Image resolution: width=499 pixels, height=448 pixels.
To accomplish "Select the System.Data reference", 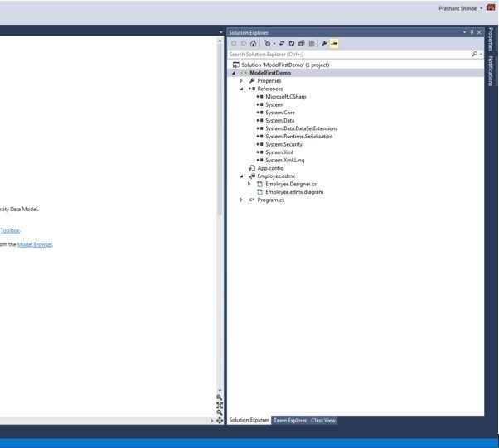I will [x=279, y=121].
